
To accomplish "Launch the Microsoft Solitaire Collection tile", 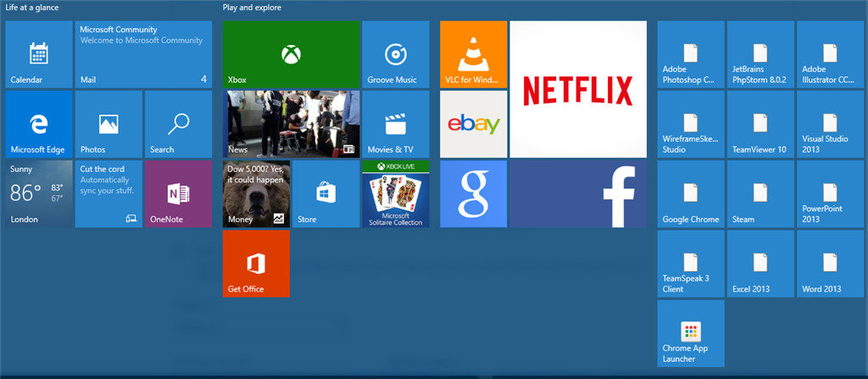I will (x=396, y=194).
